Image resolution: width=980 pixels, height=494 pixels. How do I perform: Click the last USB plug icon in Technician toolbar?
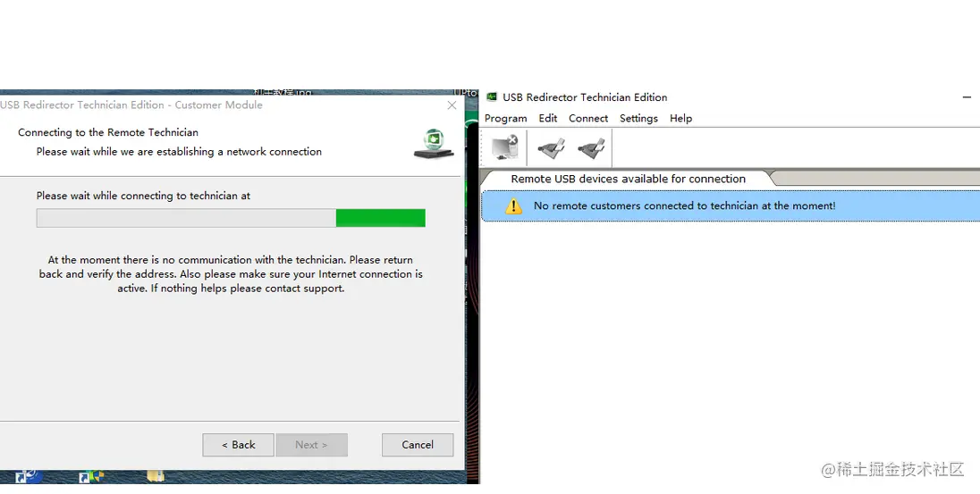[x=591, y=148]
